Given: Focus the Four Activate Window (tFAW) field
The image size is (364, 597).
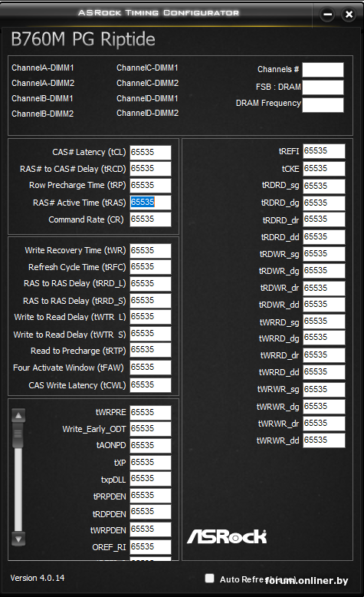Looking at the screenshot, I should tap(150, 368).
